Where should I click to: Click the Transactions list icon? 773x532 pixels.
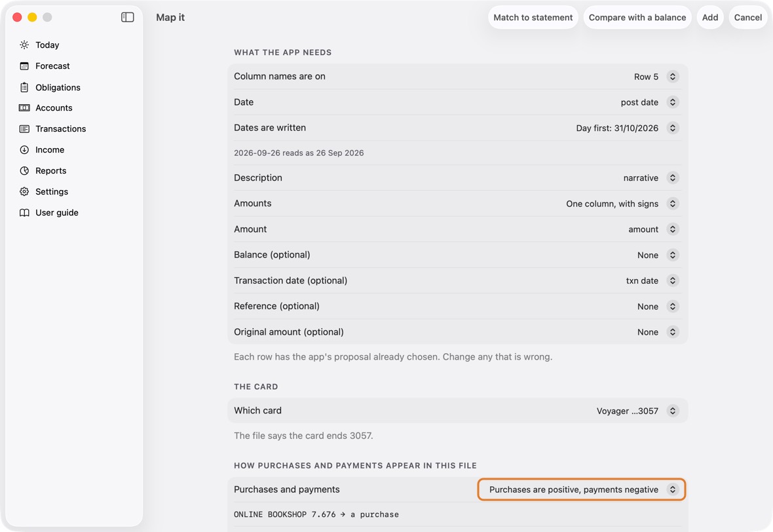click(x=24, y=128)
